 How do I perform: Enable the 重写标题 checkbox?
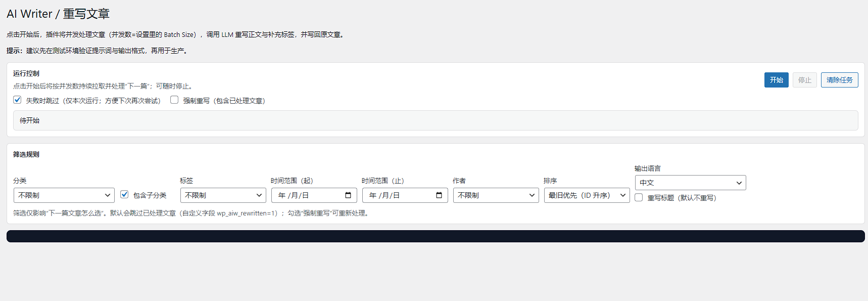click(639, 198)
